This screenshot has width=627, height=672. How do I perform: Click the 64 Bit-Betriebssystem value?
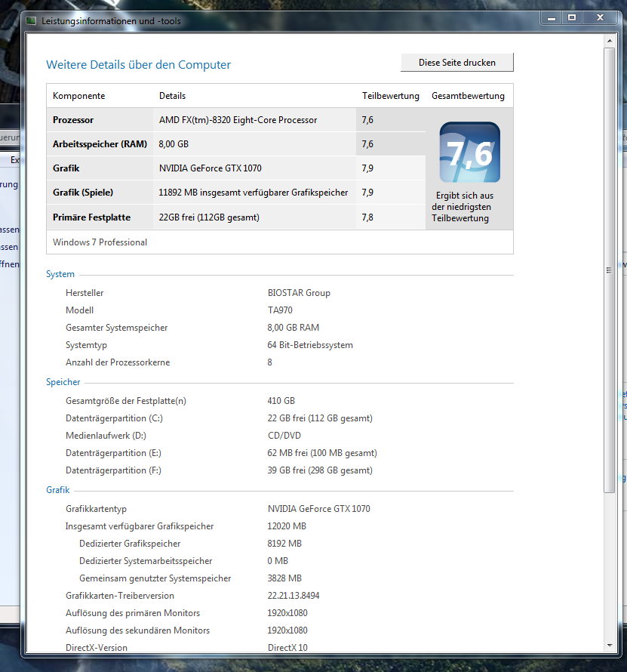pyautogui.click(x=310, y=345)
